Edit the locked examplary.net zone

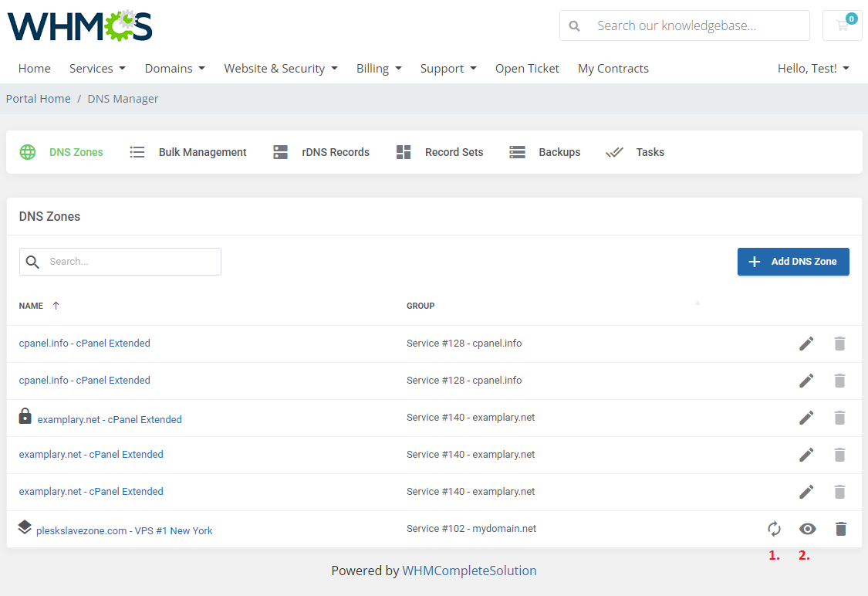coord(806,418)
